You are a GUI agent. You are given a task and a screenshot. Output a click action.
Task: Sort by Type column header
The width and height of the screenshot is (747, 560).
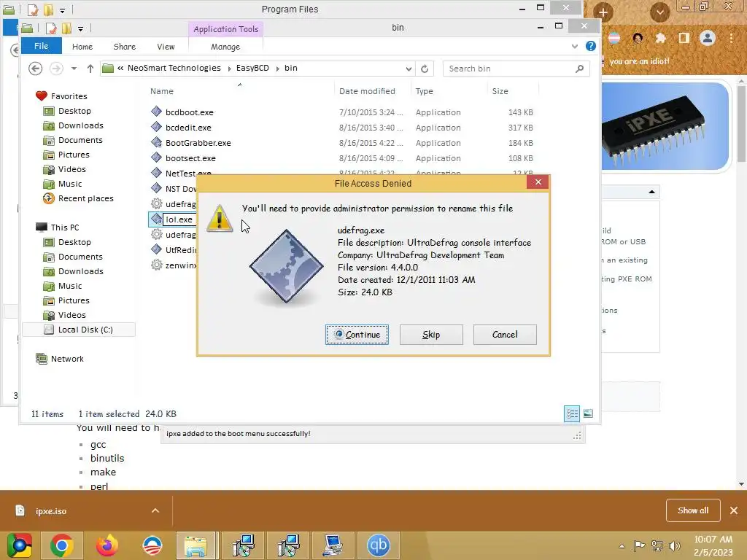point(424,91)
